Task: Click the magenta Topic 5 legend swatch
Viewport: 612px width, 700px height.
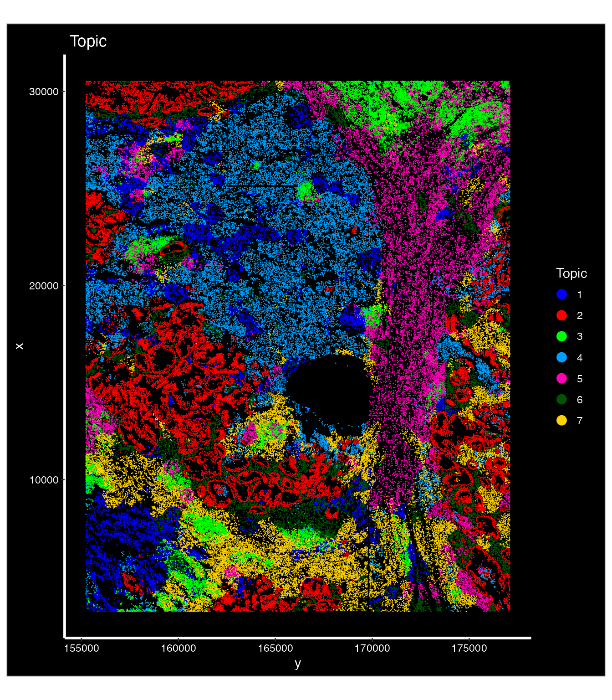Action: [561, 379]
